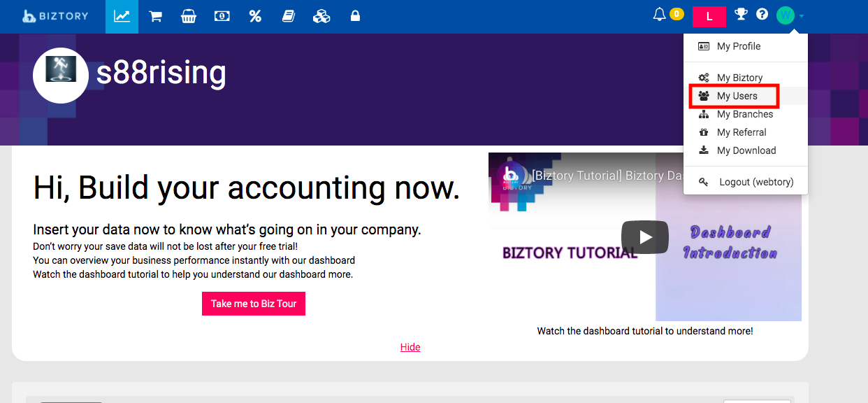Open My Biztory settings entry

746,78
